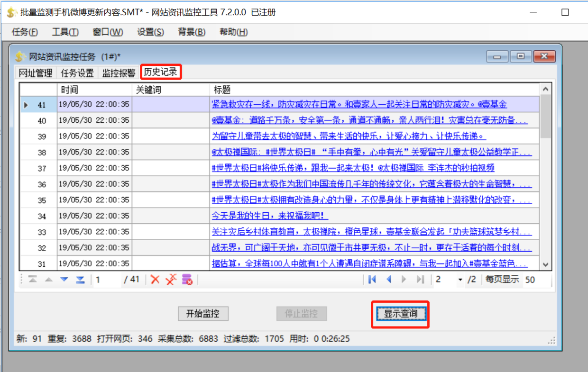Click scrollbar up arrow in history list
The width and height of the screenshot is (588, 372).
545,89
